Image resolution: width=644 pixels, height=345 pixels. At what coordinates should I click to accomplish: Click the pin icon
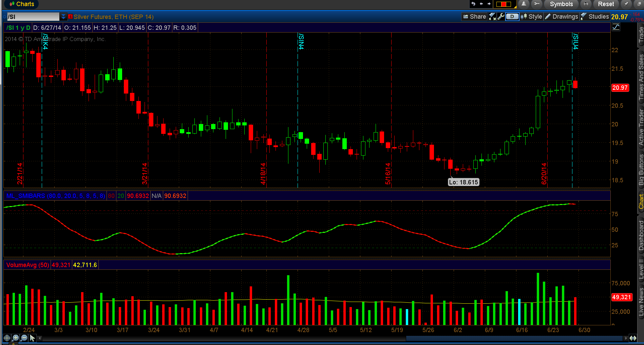[x=626, y=4]
